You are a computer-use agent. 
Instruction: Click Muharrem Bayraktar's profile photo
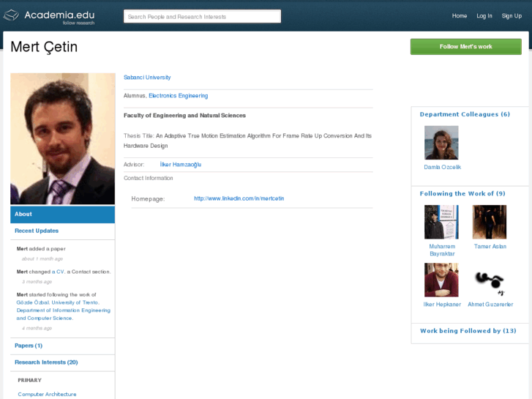[x=441, y=222]
